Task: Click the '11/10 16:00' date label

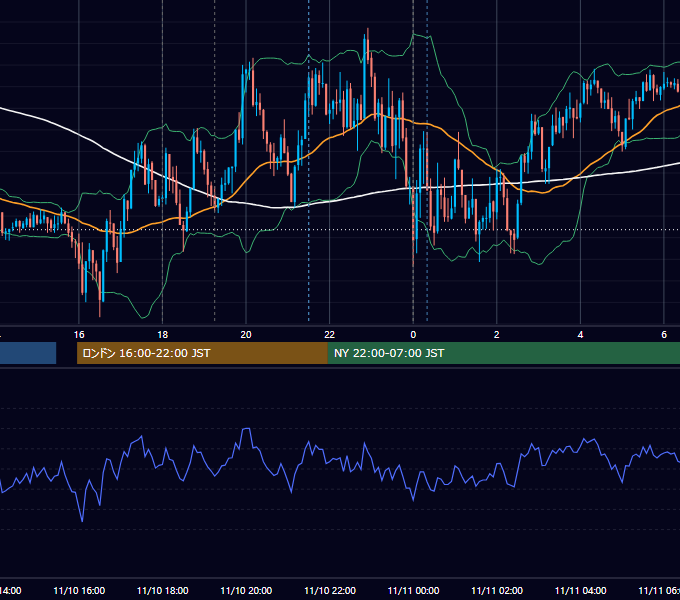Action: (x=79, y=591)
